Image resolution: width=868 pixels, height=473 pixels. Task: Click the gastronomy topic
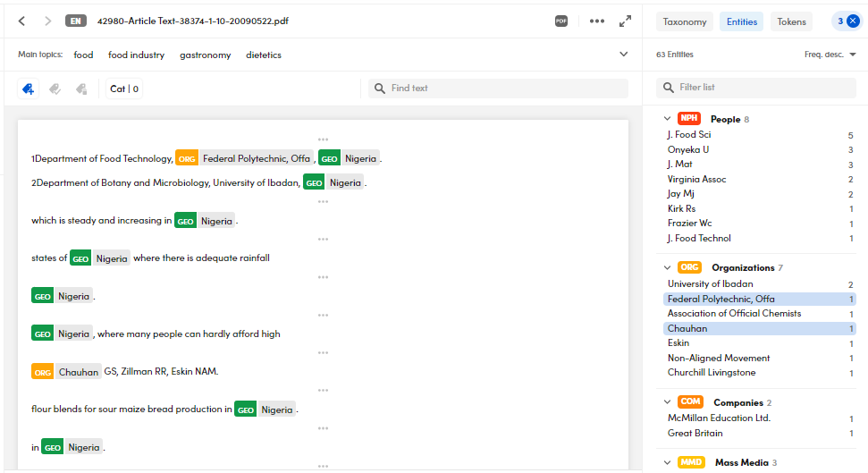(205, 55)
